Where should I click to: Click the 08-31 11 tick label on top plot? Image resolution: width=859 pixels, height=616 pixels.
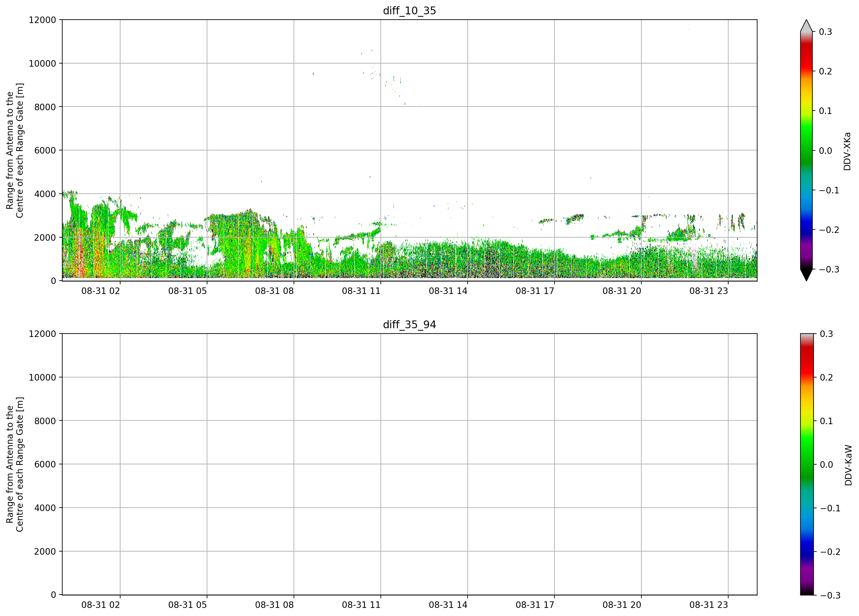coord(361,291)
